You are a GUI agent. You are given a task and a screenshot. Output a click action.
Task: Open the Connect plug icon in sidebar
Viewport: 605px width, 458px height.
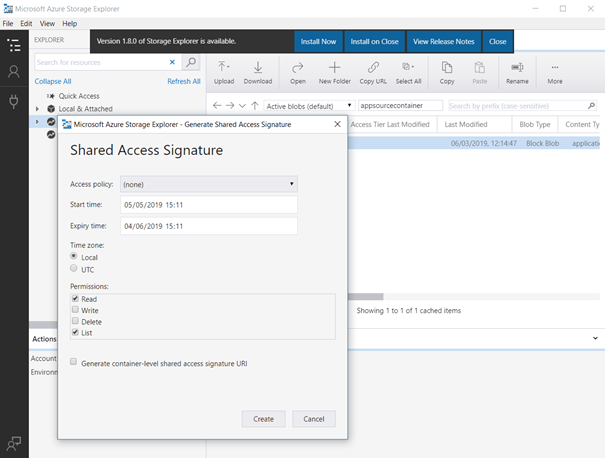(x=14, y=101)
